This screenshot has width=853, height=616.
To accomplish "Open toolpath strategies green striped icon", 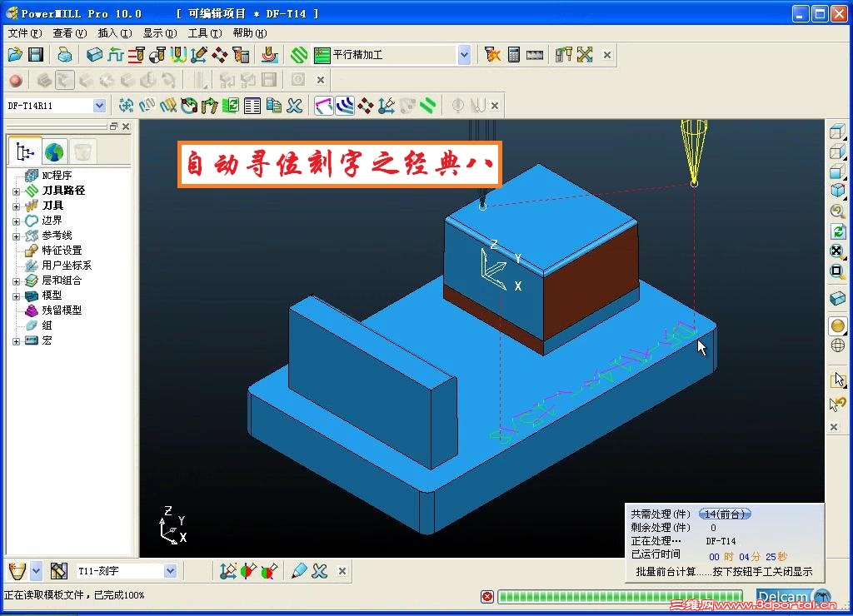I will 299,54.
